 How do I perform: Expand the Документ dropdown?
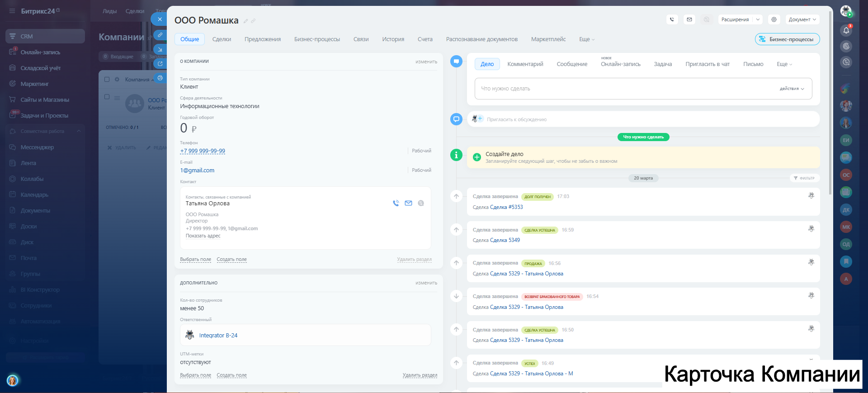pyautogui.click(x=802, y=19)
